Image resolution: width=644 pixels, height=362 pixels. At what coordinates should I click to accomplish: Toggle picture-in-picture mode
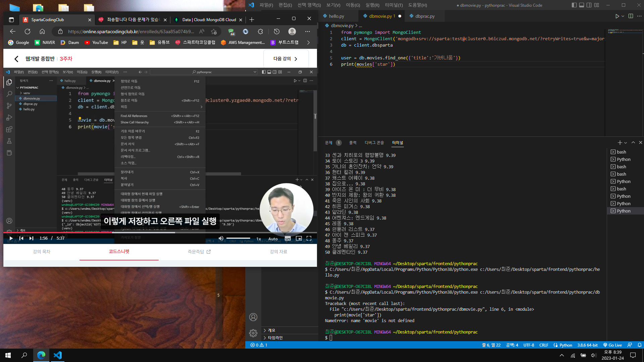299,238
